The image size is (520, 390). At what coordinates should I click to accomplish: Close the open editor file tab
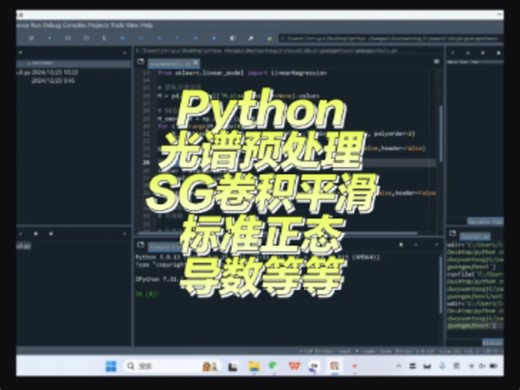[x=196, y=62]
